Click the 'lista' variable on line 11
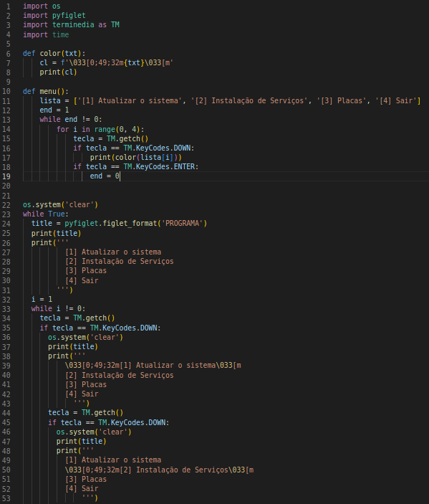The height and width of the screenshot is (504, 429). coord(50,100)
